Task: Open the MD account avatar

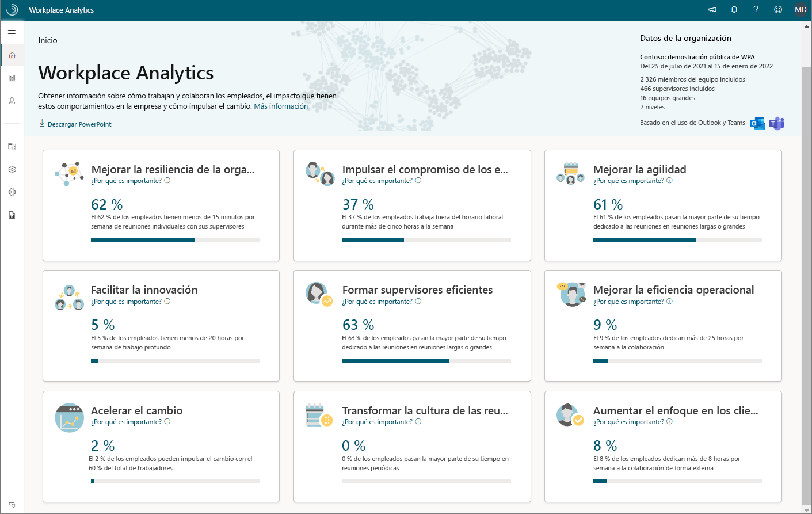Action: coord(800,10)
